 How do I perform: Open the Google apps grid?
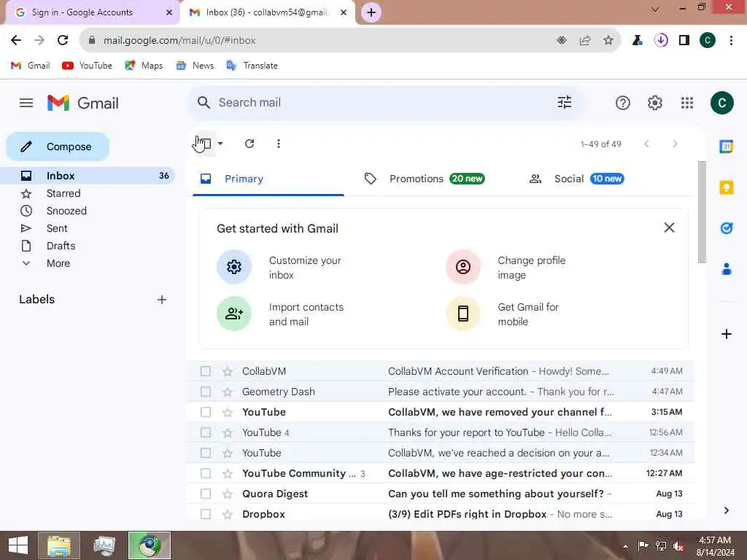(x=687, y=103)
